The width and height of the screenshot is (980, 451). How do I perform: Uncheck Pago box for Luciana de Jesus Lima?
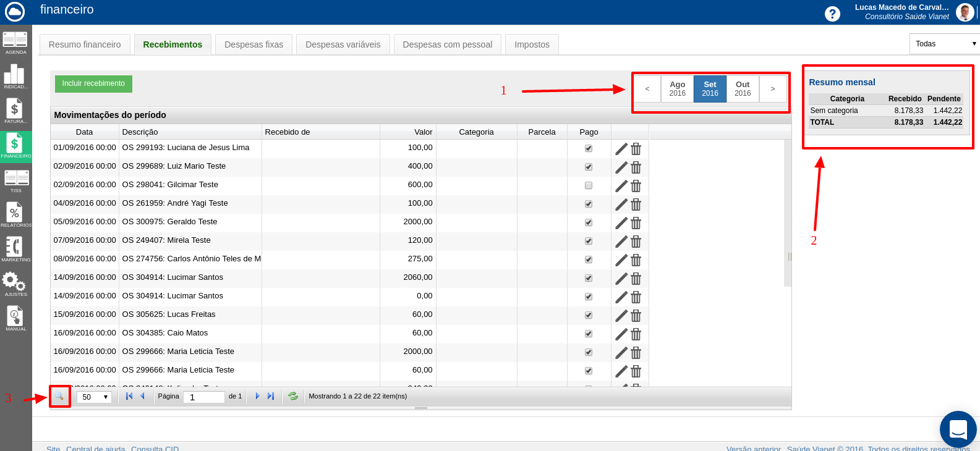[x=589, y=148]
